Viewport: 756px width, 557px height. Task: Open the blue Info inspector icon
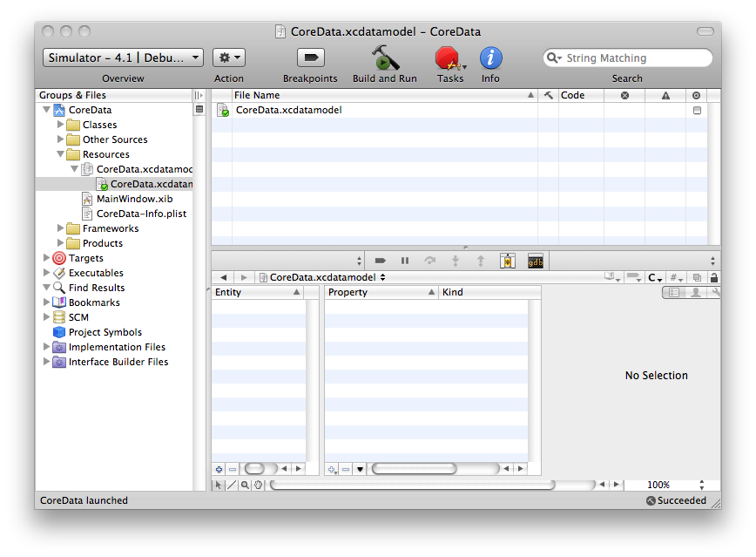point(491,58)
